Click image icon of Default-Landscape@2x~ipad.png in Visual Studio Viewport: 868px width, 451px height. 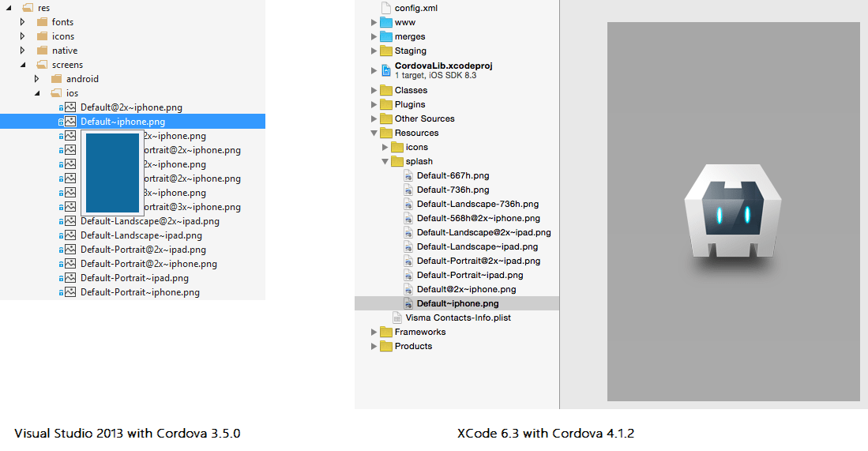click(x=70, y=221)
